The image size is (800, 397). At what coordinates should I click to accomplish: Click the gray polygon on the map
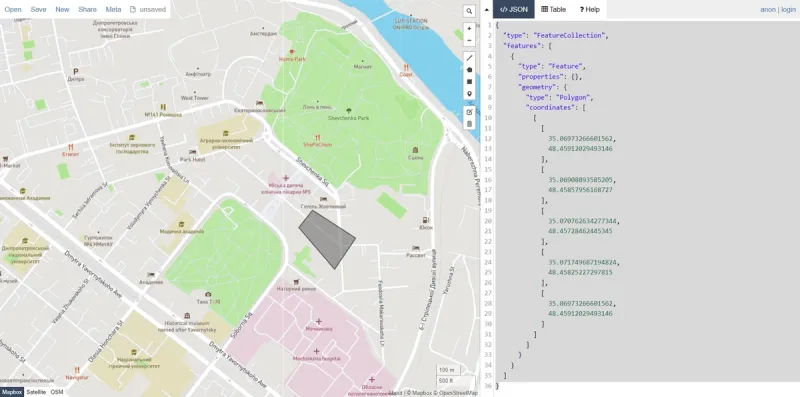[327, 239]
